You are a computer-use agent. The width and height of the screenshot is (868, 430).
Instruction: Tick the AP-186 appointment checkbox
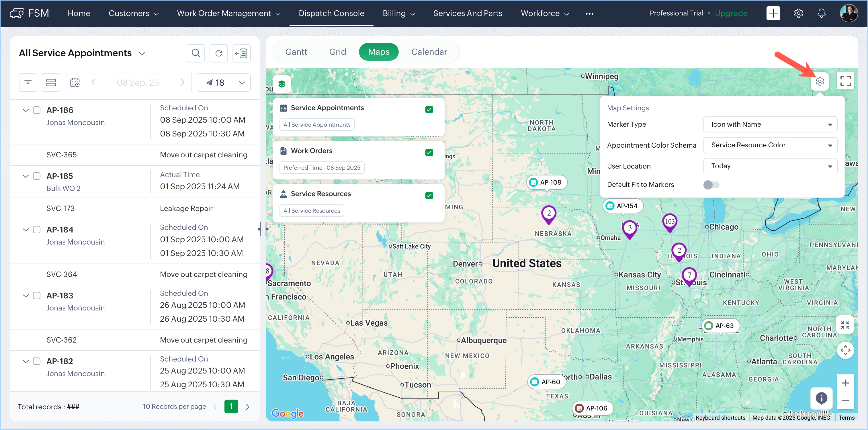tap(37, 110)
